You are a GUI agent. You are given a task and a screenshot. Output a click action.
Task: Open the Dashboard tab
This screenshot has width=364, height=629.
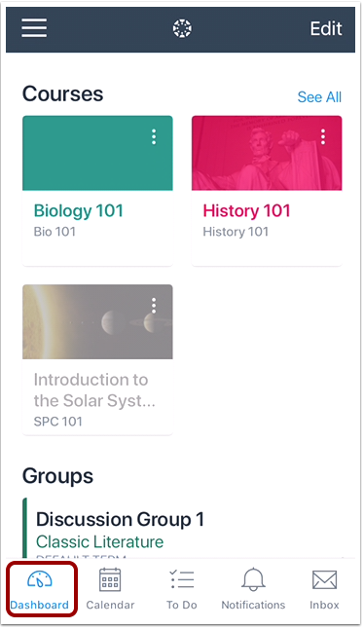pyautogui.click(x=40, y=590)
